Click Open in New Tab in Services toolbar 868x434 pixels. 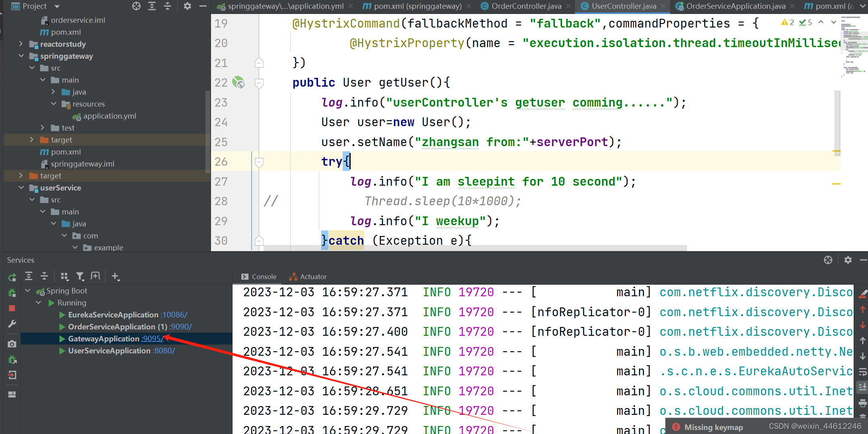[95, 276]
